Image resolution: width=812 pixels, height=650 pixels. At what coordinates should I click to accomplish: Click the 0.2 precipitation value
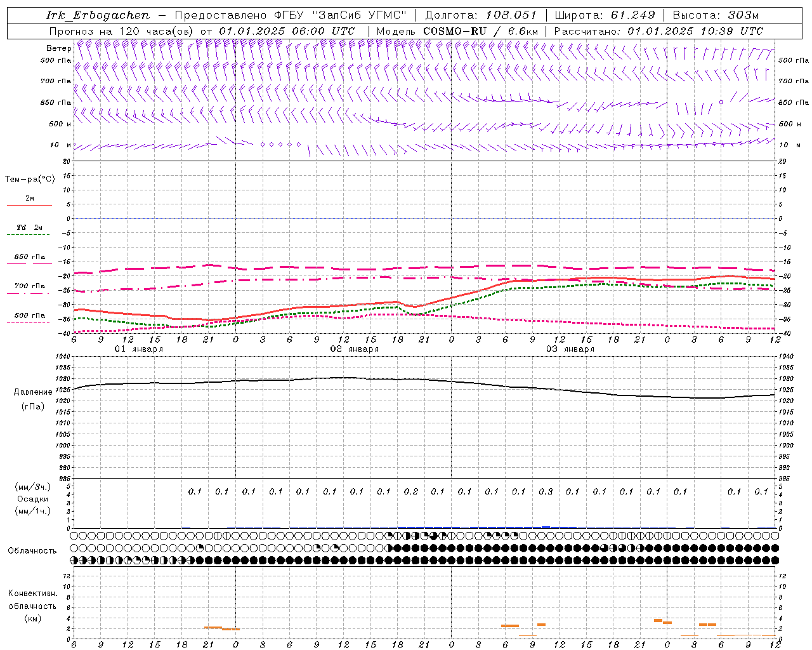coord(411,491)
